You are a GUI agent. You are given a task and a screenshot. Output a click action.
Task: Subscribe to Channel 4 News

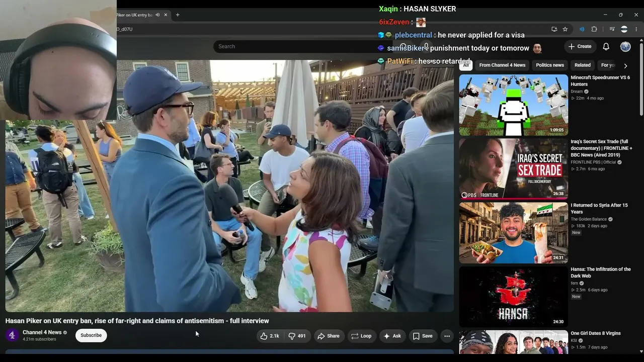(x=91, y=335)
